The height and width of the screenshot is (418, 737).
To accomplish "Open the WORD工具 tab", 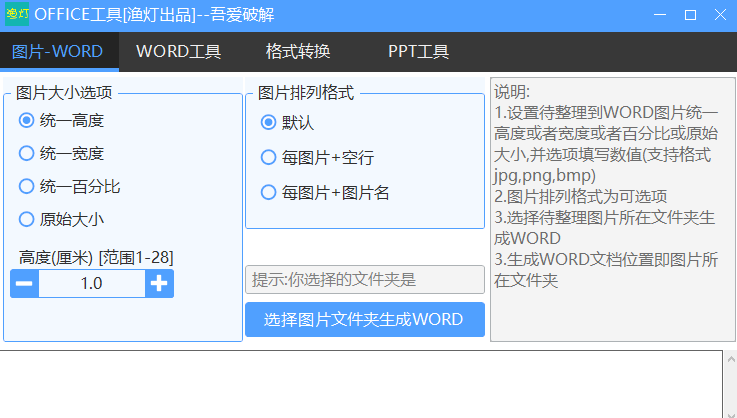I will coord(179,51).
